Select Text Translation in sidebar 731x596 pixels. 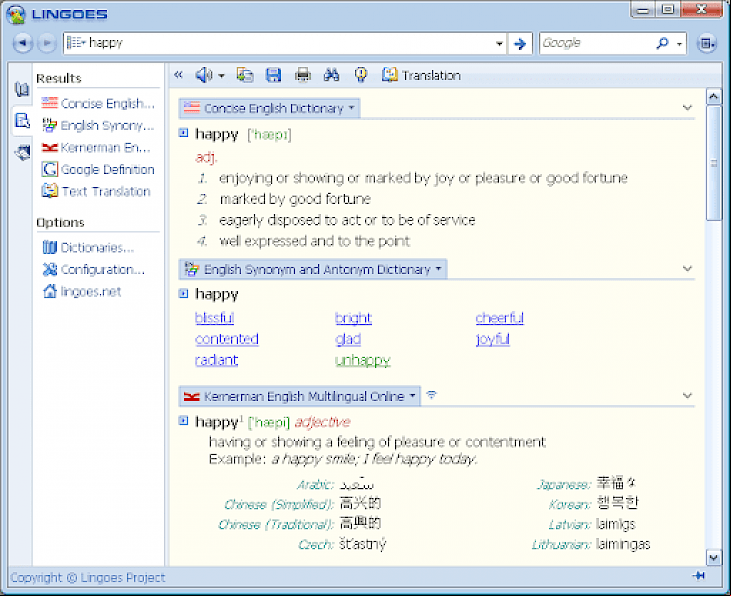tap(96, 191)
